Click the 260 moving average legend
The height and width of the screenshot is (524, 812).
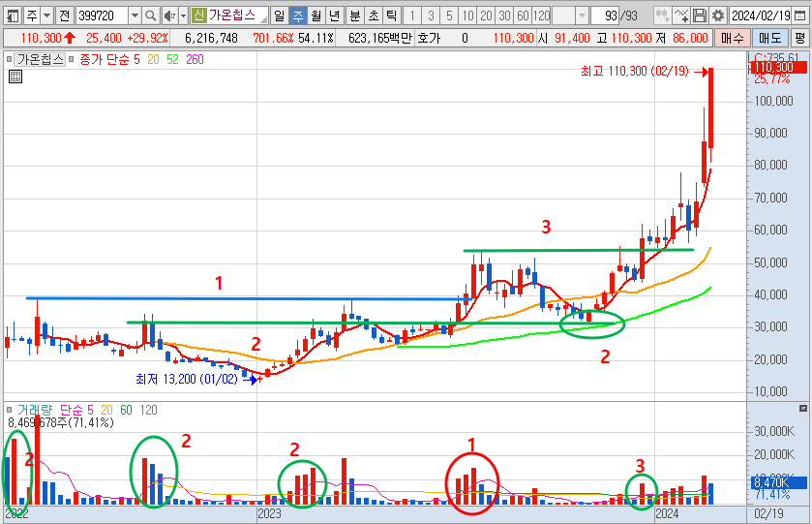(x=195, y=60)
